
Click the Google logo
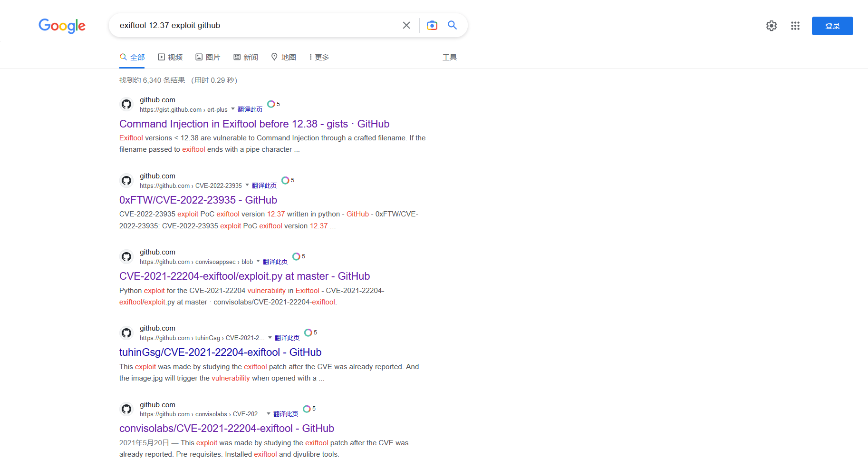(x=62, y=26)
